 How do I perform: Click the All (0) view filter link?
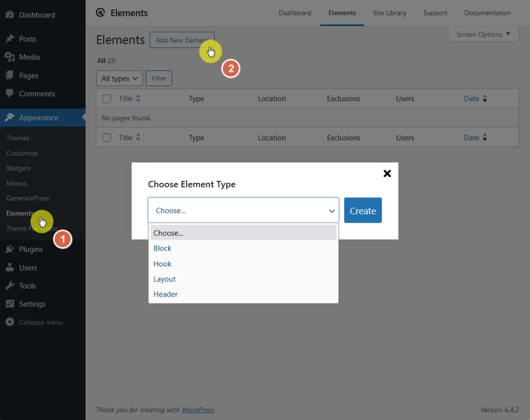tap(106, 61)
